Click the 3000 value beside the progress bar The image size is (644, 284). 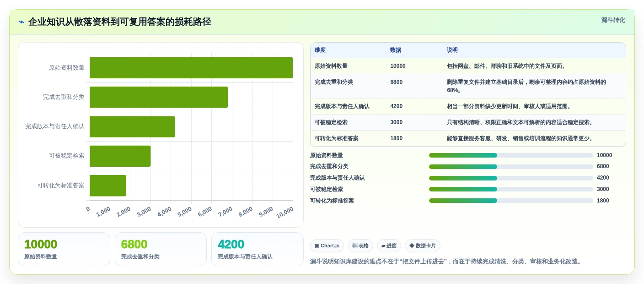tap(603, 189)
